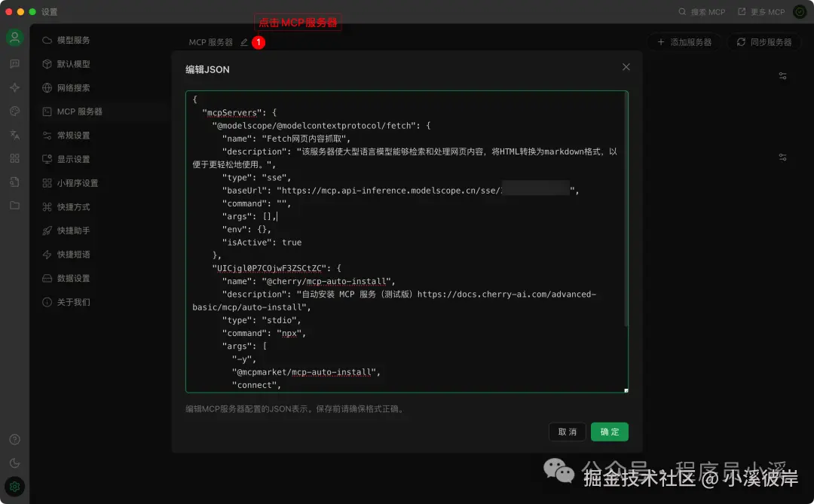Click 添加服务器 button
814x504 pixels.
tap(684, 42)
